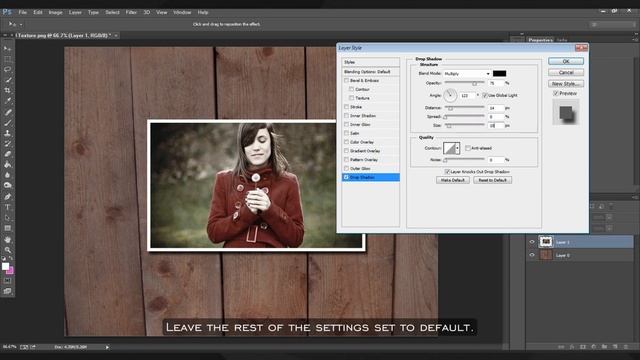Click the new group folder icon

click(604, 347)
